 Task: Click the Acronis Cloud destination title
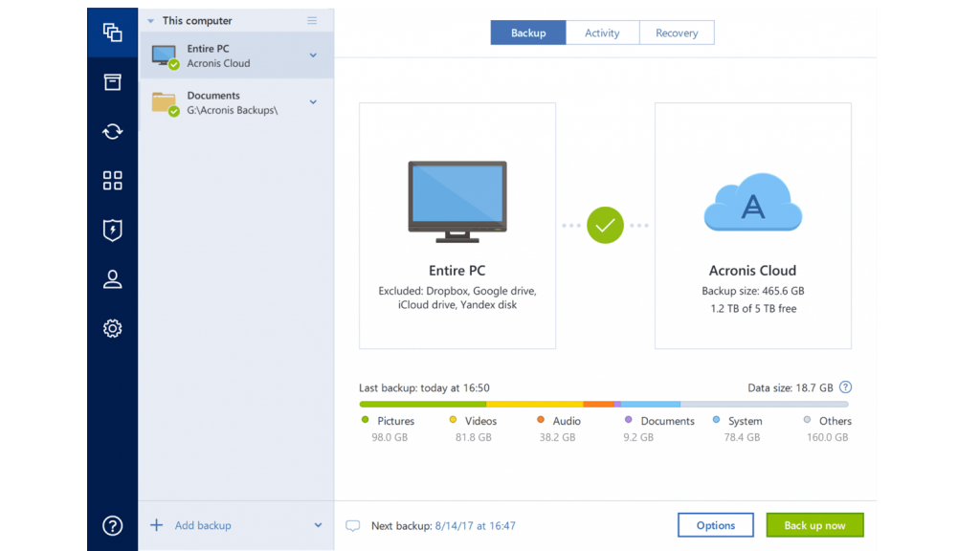(x=752, y=271)
